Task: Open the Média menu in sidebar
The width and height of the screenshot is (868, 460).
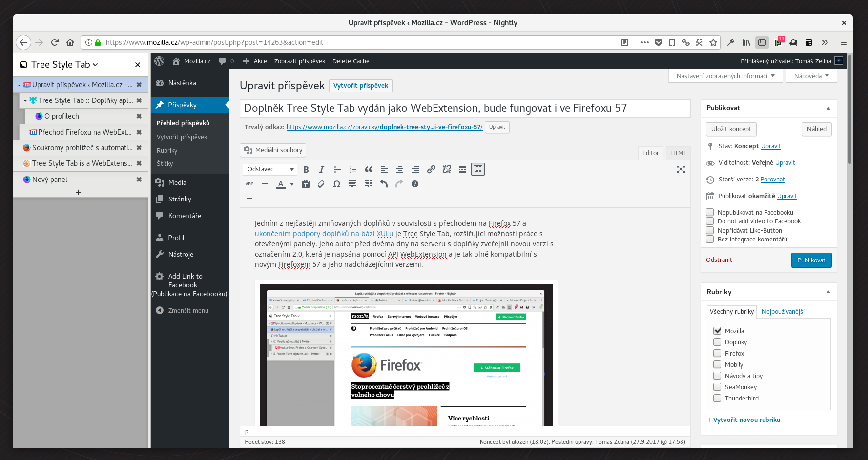Action: click(177, 182)
